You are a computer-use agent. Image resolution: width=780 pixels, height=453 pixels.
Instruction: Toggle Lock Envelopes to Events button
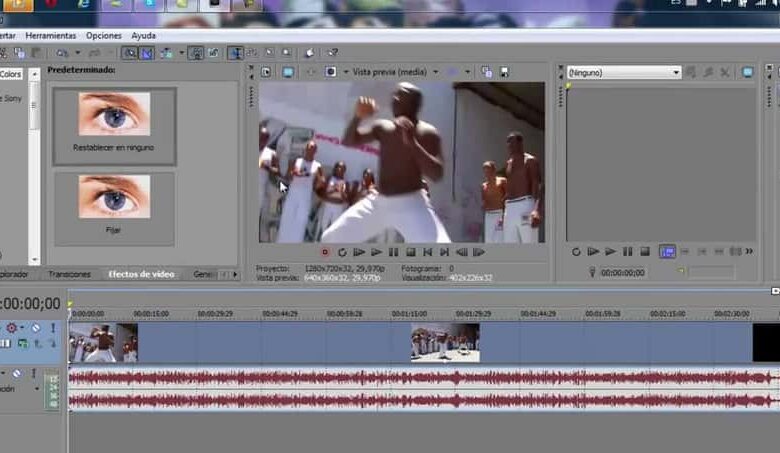(196, 53)
